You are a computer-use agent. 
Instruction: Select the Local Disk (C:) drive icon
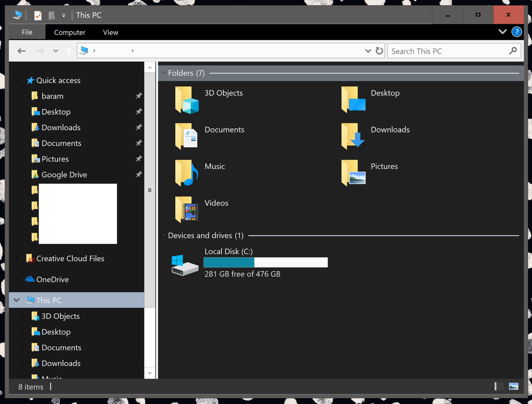coord(185,265)
